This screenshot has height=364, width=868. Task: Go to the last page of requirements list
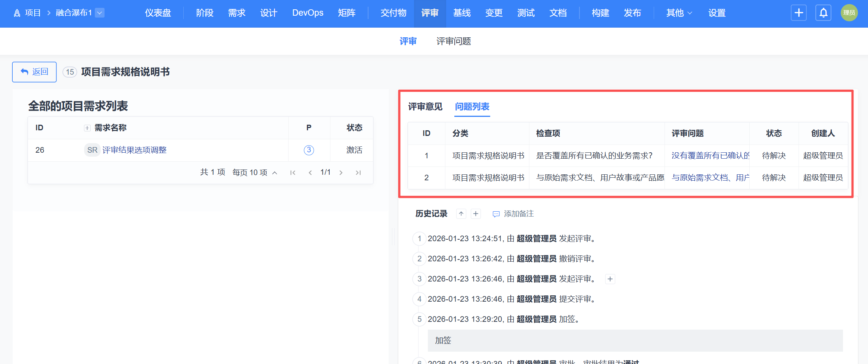(x=358, y=172)
